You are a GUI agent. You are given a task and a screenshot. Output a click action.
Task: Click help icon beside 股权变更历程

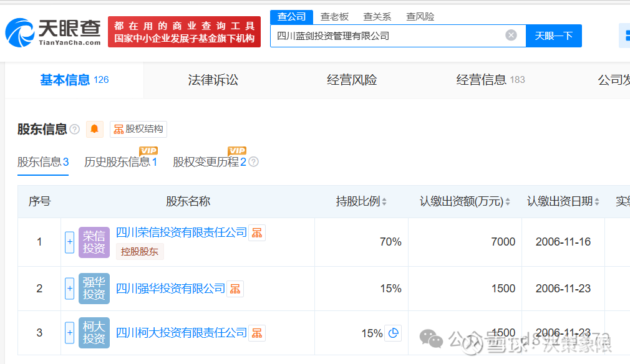[253, 162]
